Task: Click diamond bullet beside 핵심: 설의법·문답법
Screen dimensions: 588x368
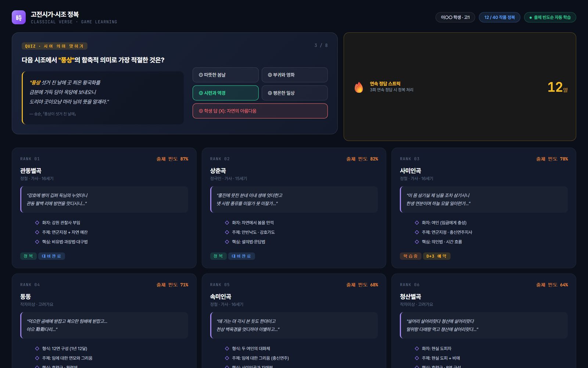Action: tap(227, 242)
